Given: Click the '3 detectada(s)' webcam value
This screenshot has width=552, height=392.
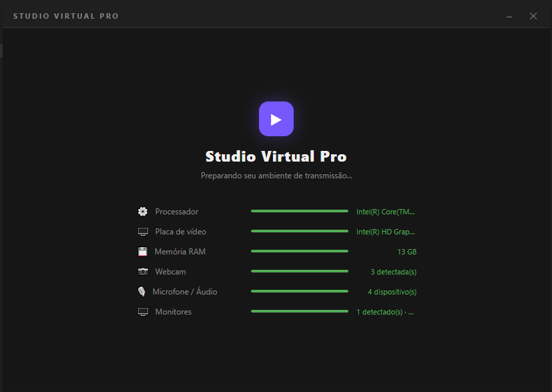Looking at the screenshot, I should 394,272.
